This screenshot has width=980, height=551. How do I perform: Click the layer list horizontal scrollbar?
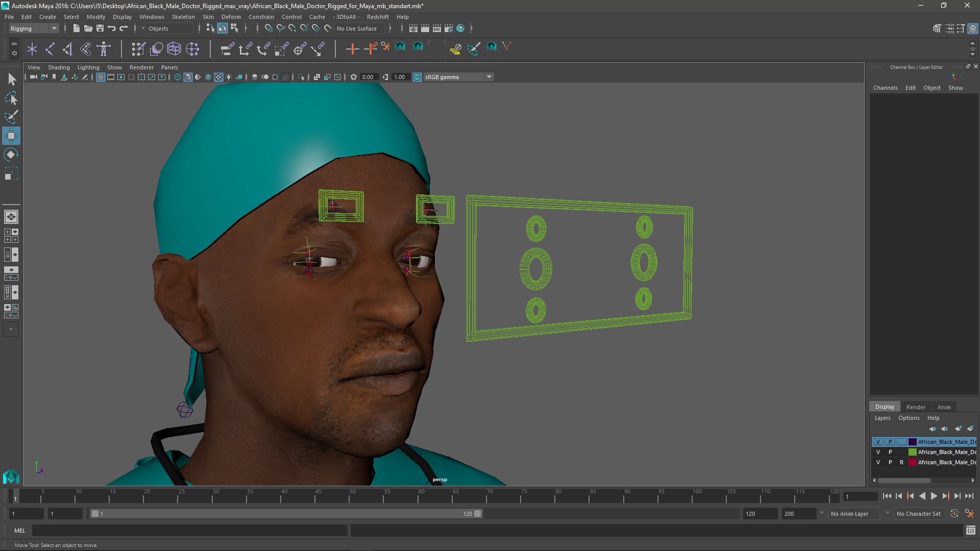pyautogui.click(x=904, y=481)
